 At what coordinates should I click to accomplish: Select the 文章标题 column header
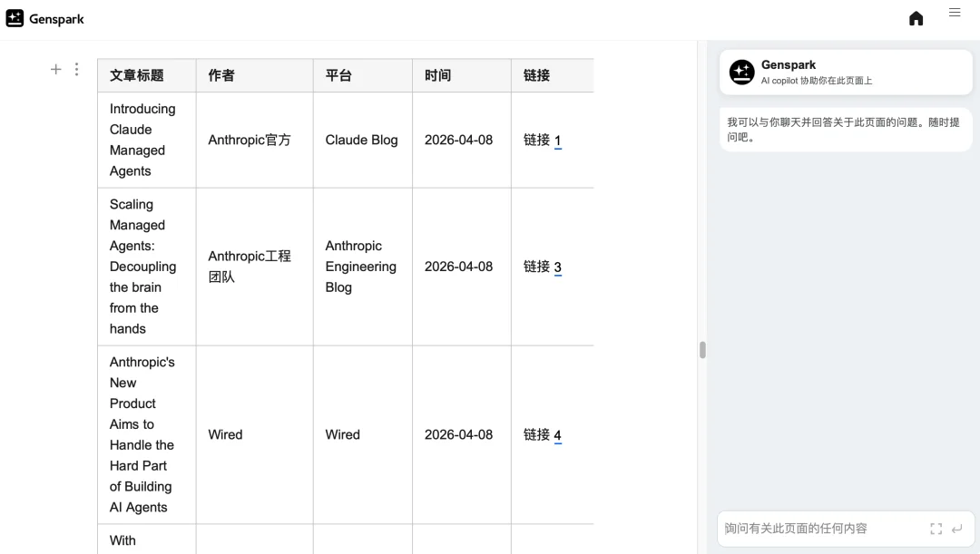tap(147, 75)
